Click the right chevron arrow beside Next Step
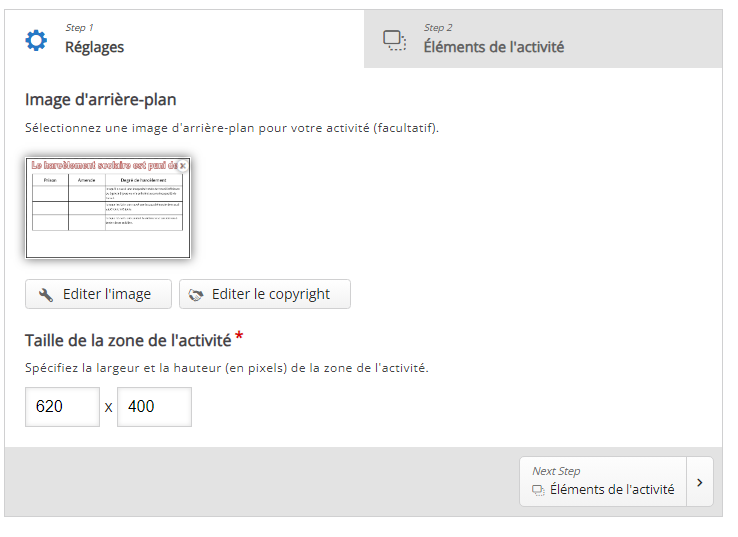 (700, 482)
